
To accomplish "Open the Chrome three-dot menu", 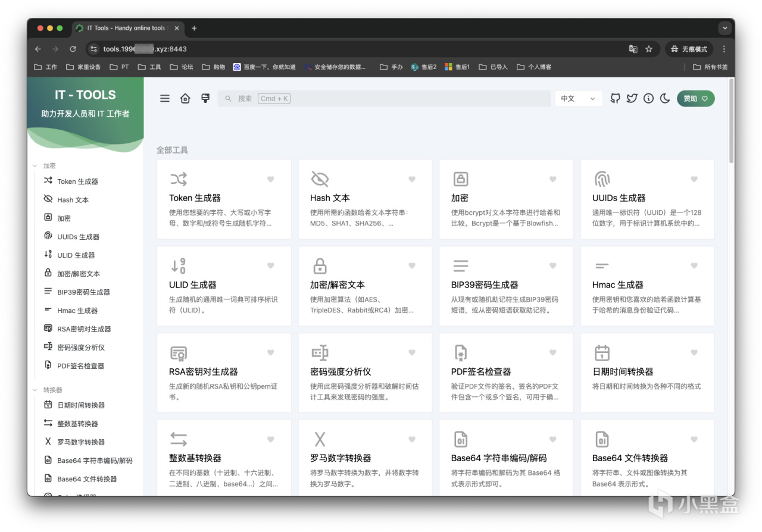I will tap(724, 49).
